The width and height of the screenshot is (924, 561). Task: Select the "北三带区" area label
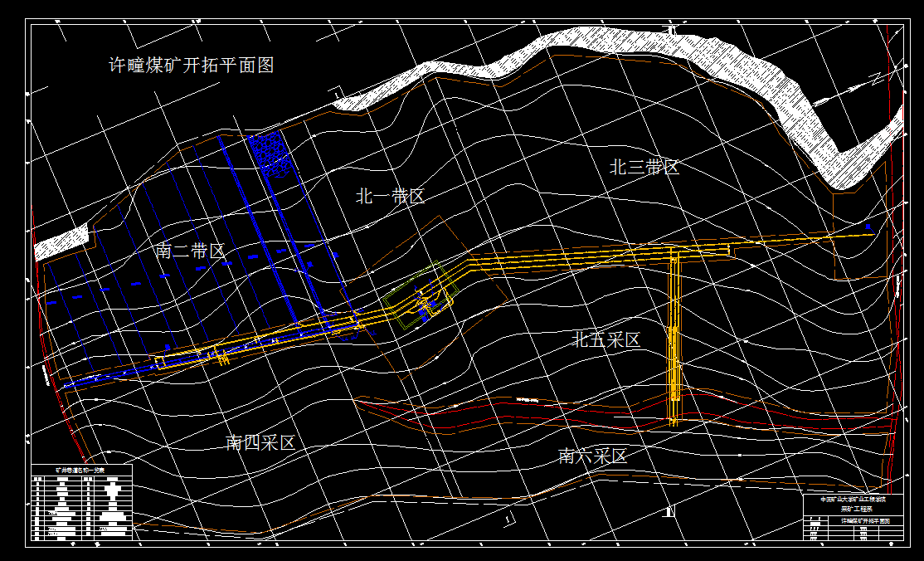[644, 164]
